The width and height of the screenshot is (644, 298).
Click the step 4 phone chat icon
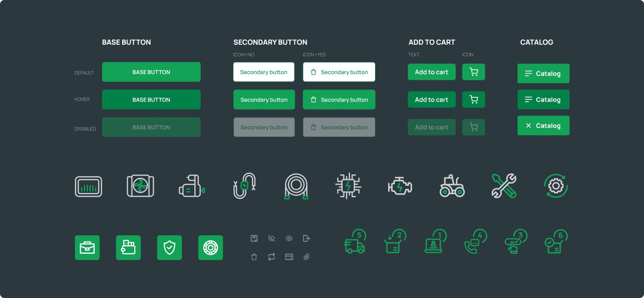(476, 241)
